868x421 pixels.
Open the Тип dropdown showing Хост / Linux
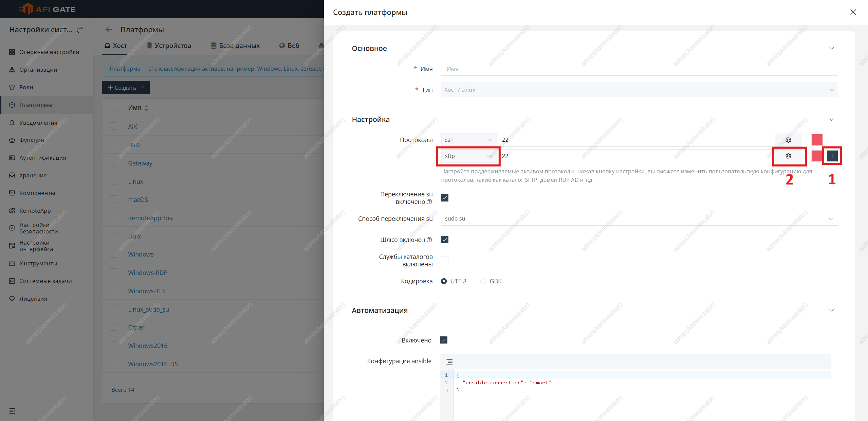(x=639, y=90)
